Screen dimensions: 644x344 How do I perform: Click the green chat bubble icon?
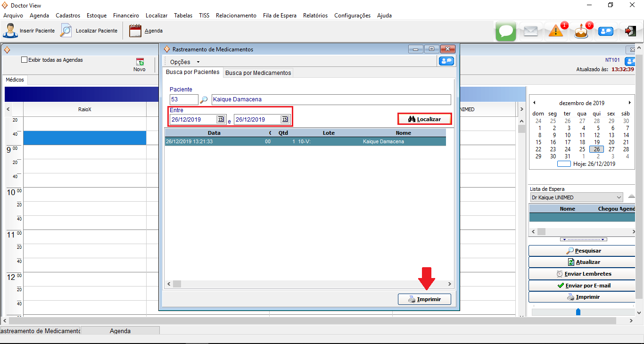(x=506, y=31)
